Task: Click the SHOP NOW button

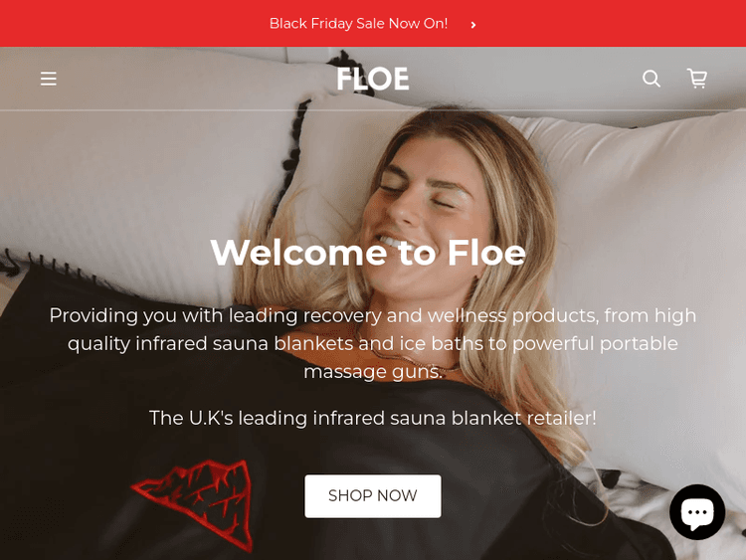Action: 373,495
